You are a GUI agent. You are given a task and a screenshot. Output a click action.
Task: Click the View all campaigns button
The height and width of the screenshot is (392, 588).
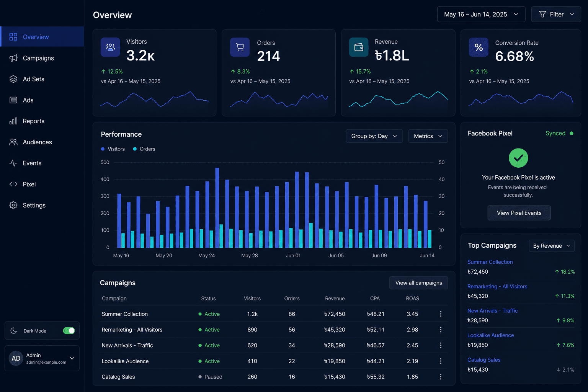click(418, 283)
